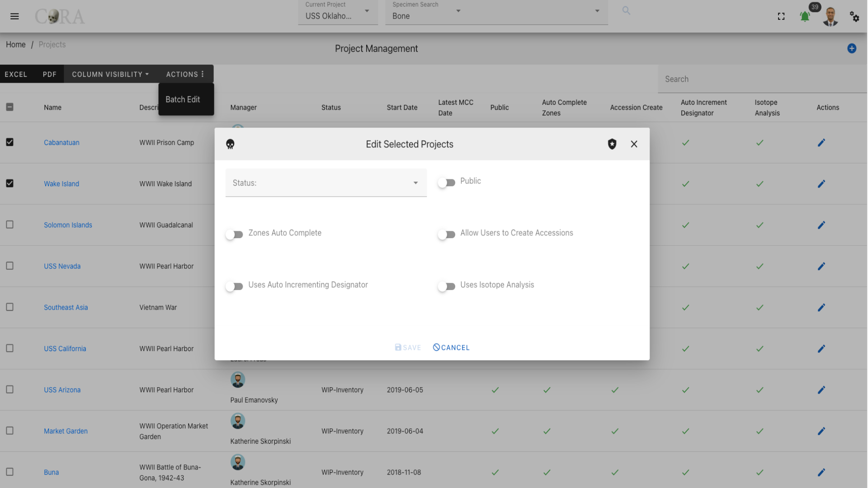Open the Column Visibility dropdown
868x488 pixels.
(110, 74)
